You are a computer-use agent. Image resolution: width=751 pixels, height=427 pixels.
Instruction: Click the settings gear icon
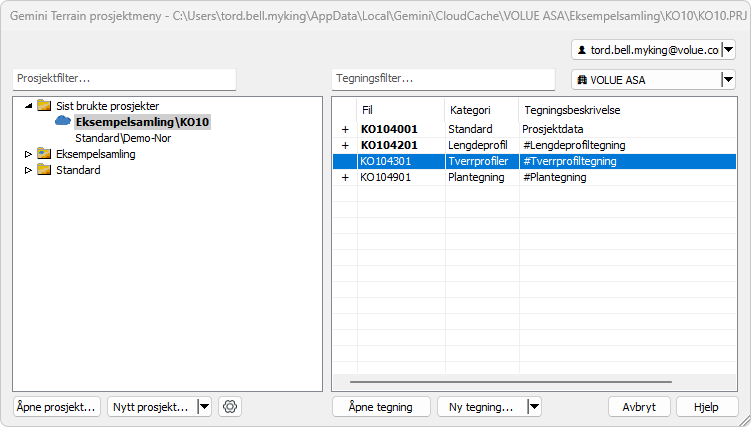(230, 406)
